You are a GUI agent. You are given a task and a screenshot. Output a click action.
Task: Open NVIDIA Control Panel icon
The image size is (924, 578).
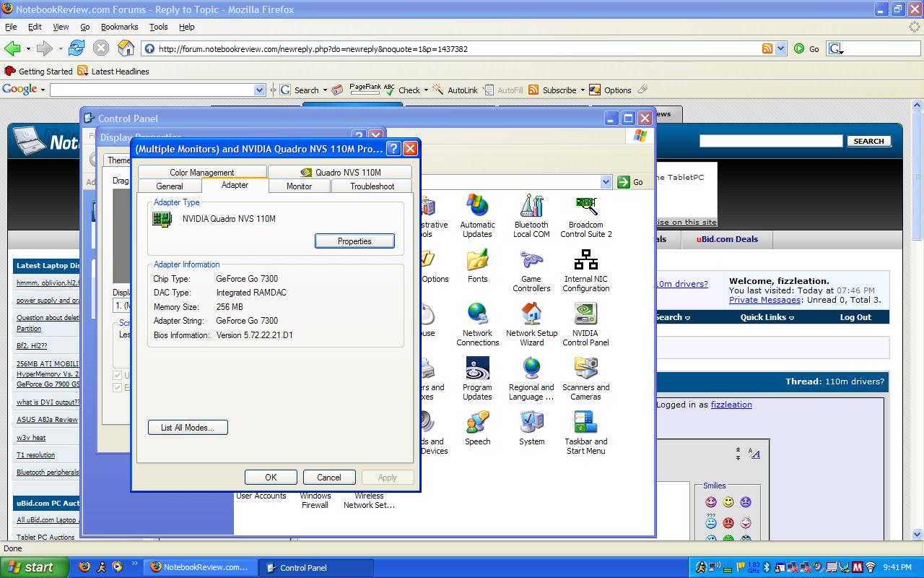click(585, 324)
